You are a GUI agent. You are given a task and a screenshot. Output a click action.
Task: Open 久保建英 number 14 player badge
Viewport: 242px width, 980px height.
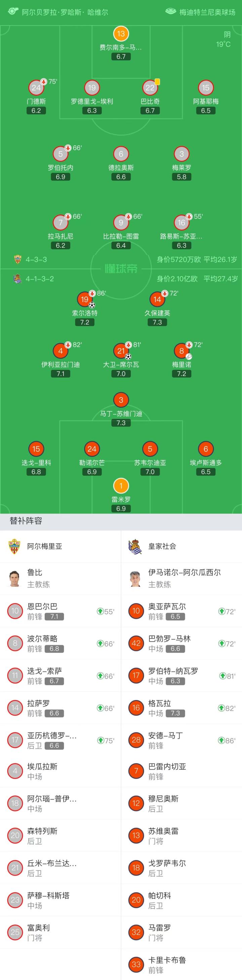pos(157,299)
